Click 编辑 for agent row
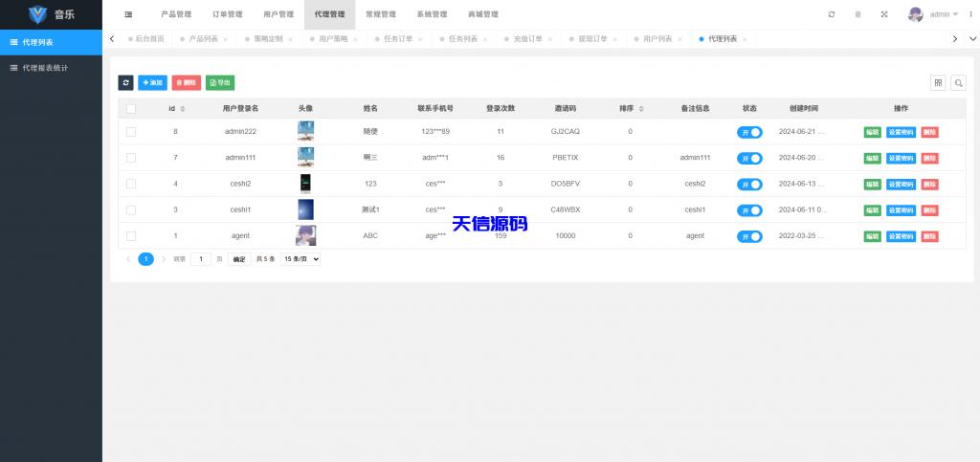This screenshot has height=462, width=980. pos(873,236)
